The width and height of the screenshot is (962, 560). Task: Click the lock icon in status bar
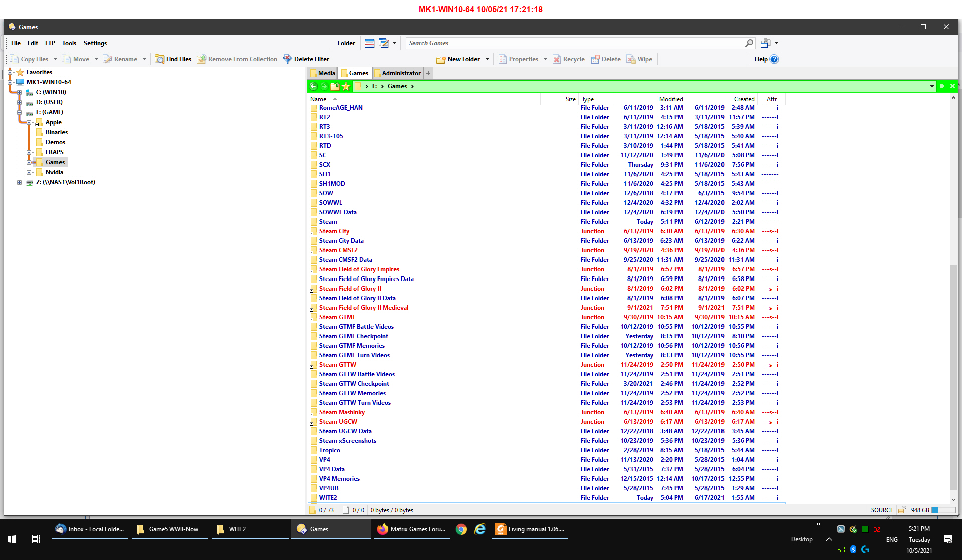[902, 510]
